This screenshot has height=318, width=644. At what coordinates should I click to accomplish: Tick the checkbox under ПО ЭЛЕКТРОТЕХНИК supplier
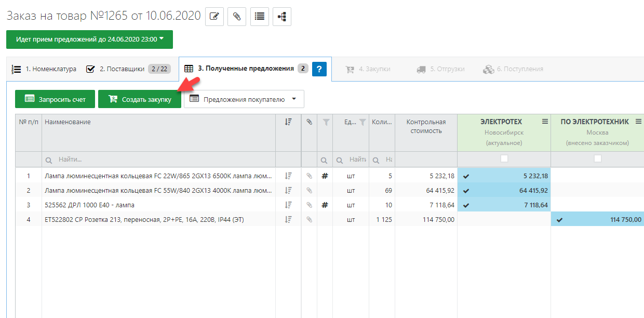597,159
